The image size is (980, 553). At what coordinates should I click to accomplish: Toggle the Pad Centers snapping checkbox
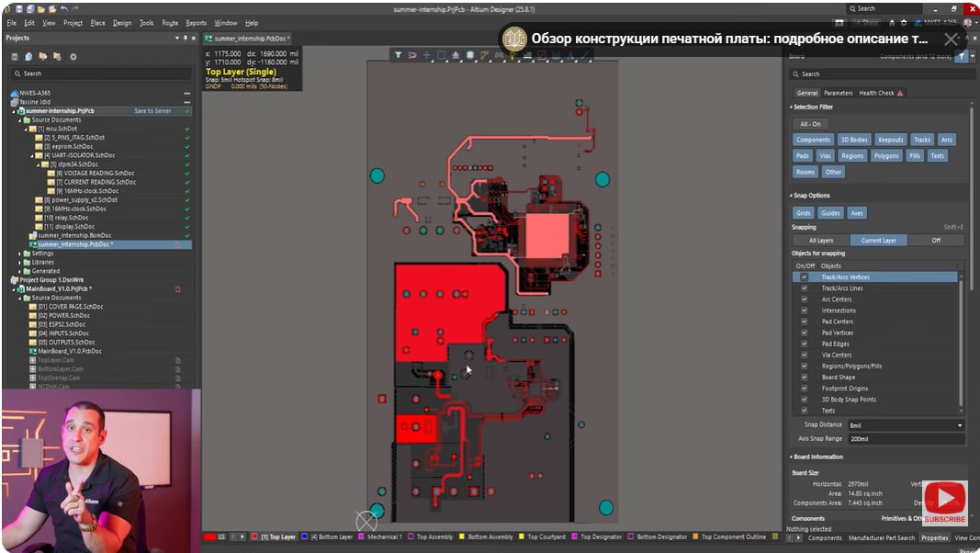(804, 322)
